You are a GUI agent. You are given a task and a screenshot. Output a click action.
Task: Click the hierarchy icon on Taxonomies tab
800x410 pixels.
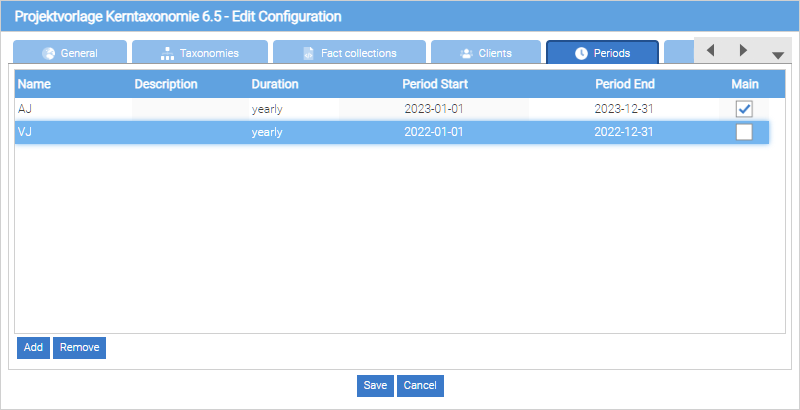(167, 53)
